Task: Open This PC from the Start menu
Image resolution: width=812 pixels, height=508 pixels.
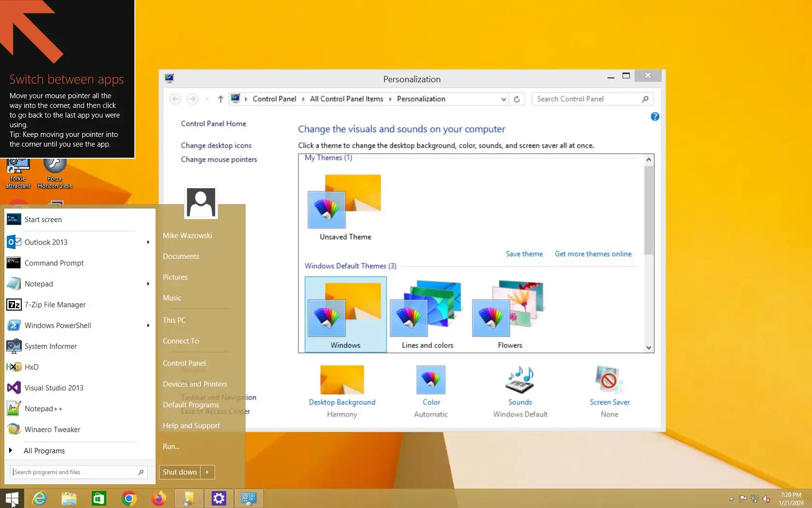Action: pos(174,320)
